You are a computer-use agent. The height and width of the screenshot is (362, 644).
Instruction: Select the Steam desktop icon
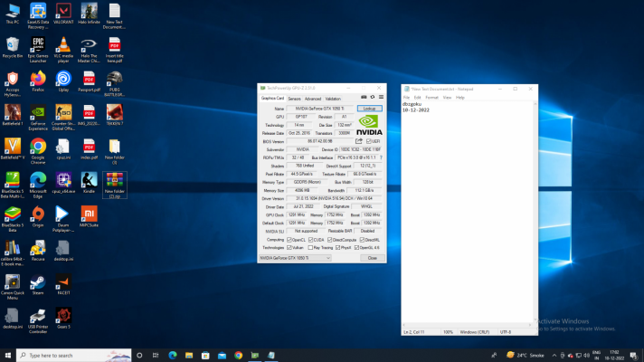pos(38,284)
